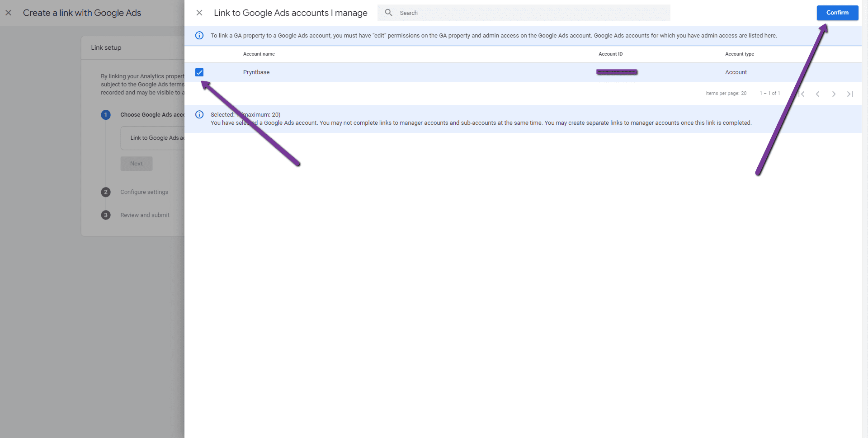The image size is (868, 438).
Task: Uncheck the Pryntbase account checkbox
Action: tap(199, 72)
